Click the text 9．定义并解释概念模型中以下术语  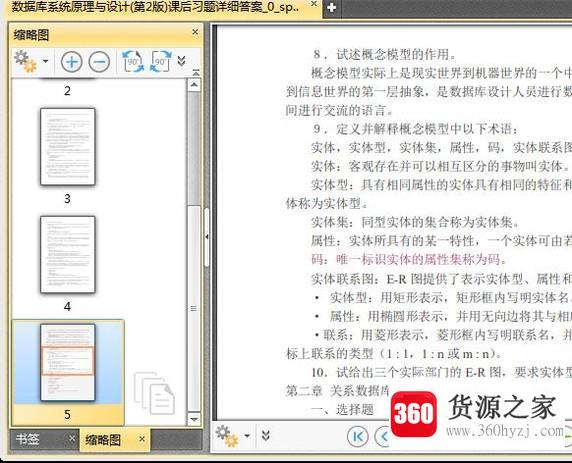(415, 129)
